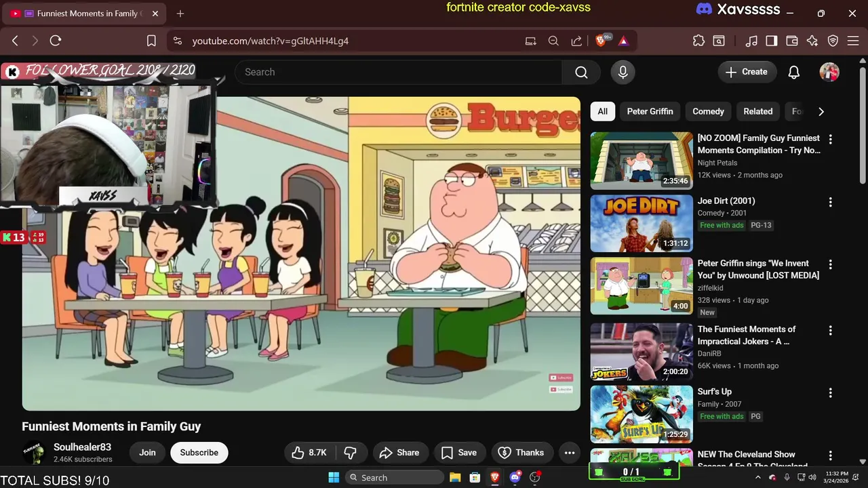This screenshot has height=488, width=868.
Task: Save the video to a playlist
Action: [x=459, y=453]
